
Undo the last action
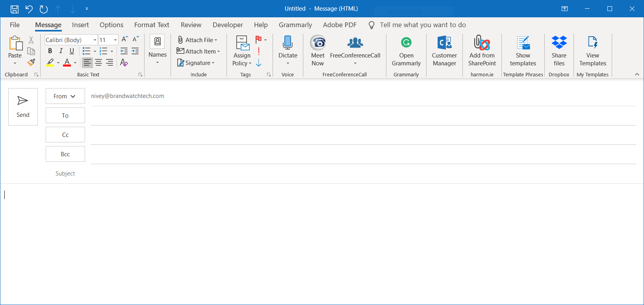[29, 9]
